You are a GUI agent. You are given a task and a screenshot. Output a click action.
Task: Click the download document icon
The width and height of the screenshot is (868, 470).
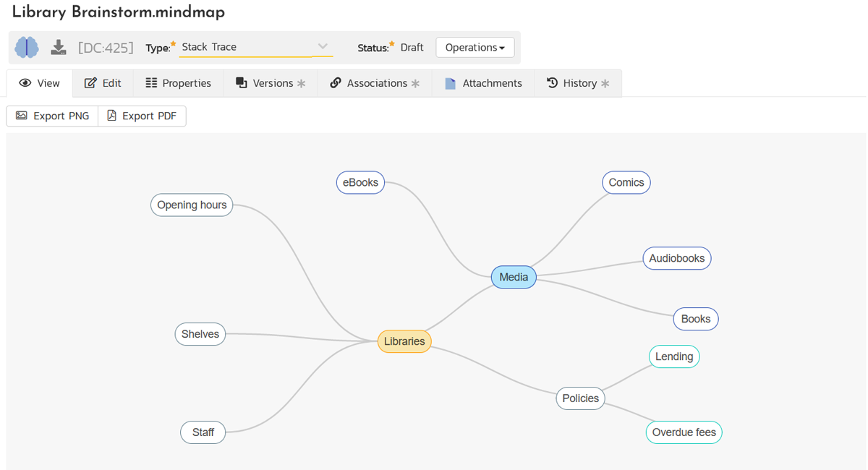pos(59,48)
